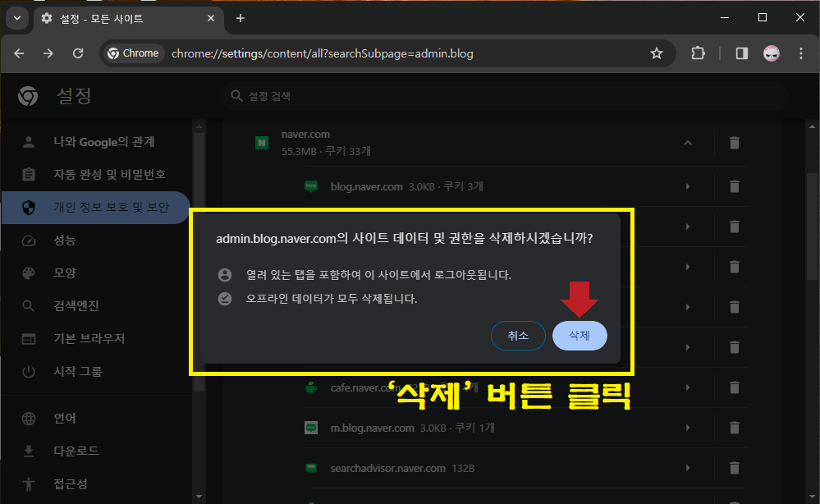The width and height of the screenshot is (820, 504).
Task: Close the 설정 - 모든 사이트 tab
Action: [x=211, y=18]
